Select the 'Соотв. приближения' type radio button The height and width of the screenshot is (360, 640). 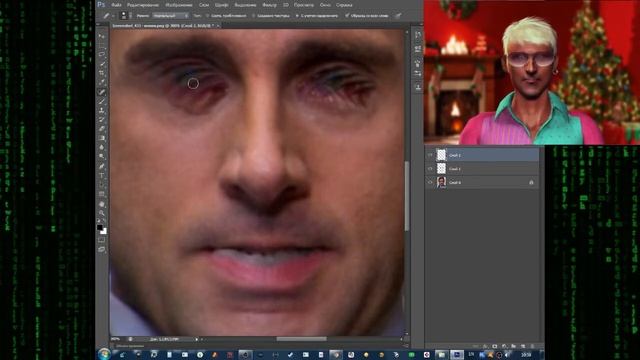(x=208, y=16)
